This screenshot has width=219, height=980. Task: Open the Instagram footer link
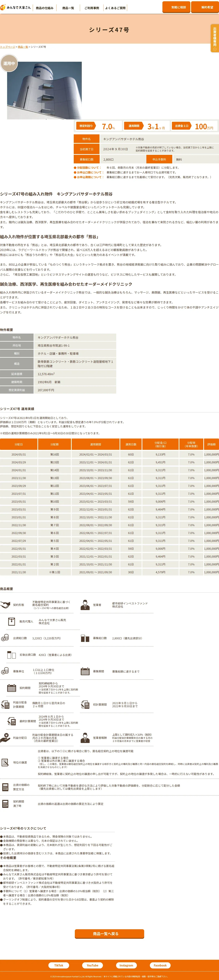click(x=126, y=966)
